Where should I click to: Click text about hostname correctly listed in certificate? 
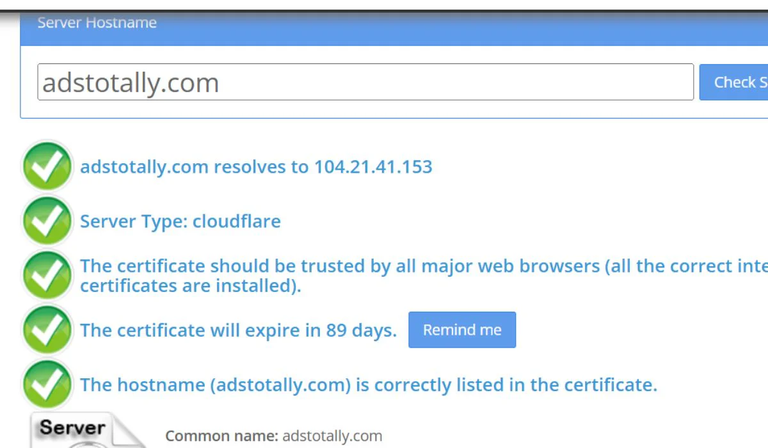point(368,384)
